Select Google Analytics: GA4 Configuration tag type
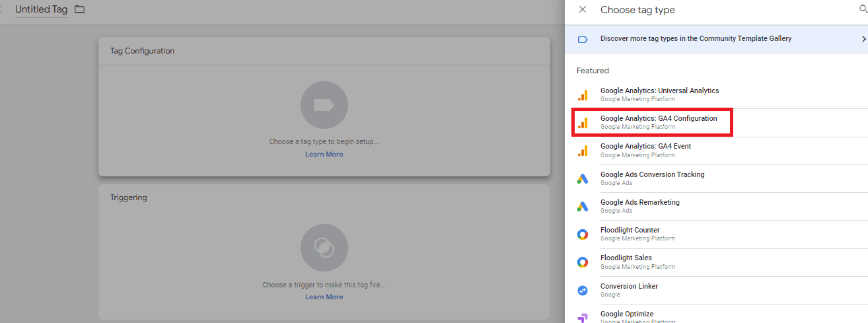Viewport: 868px width, 323px height. 717,123
